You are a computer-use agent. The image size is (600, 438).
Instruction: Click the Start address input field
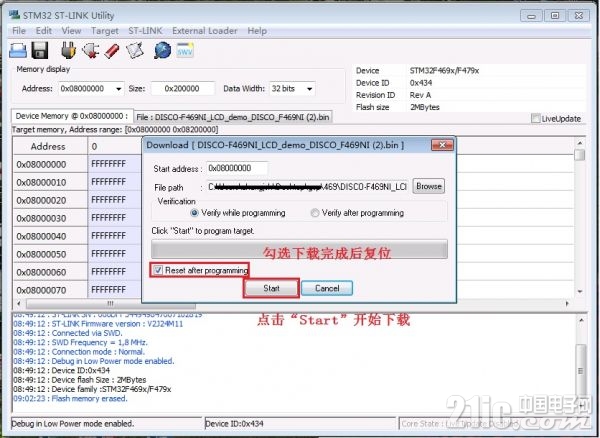237,168
